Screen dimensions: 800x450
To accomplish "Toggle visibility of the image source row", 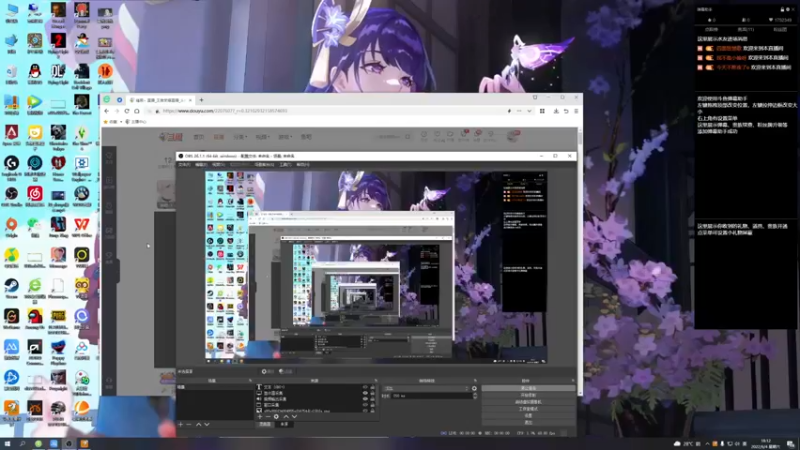I will tap(365, 411).
